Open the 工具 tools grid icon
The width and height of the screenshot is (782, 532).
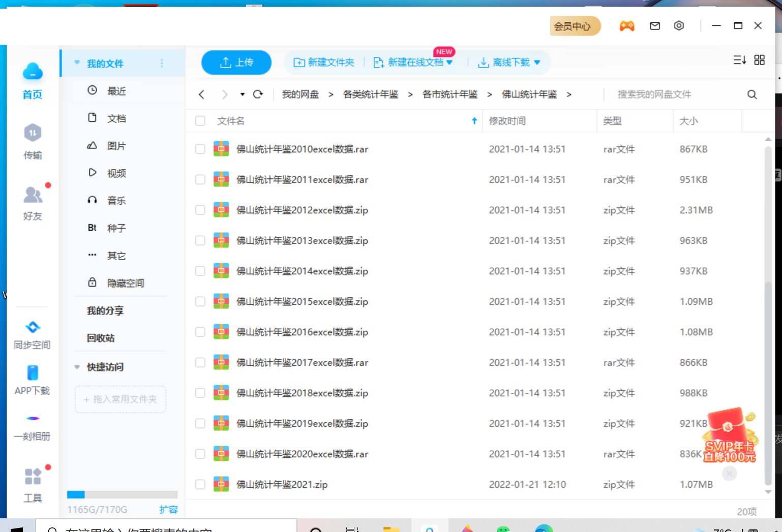(33, 477)
